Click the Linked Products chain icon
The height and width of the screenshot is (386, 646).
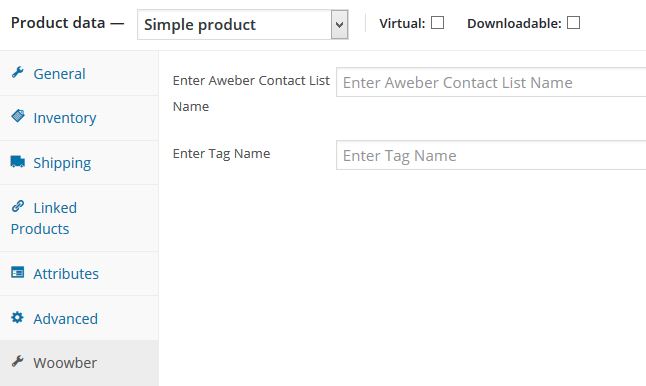18,206
